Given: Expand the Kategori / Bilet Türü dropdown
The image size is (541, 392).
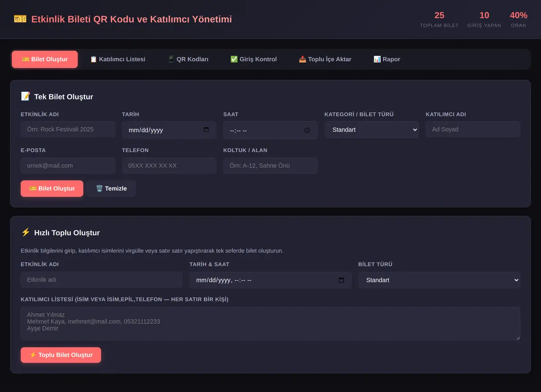Looking at the screenshot, I should (x=371, y=130).
